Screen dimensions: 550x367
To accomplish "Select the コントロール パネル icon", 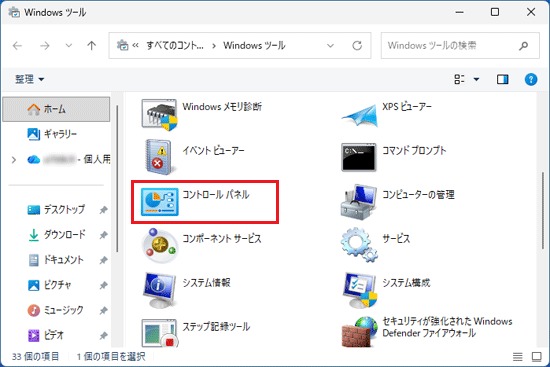I will pos(160,202).
